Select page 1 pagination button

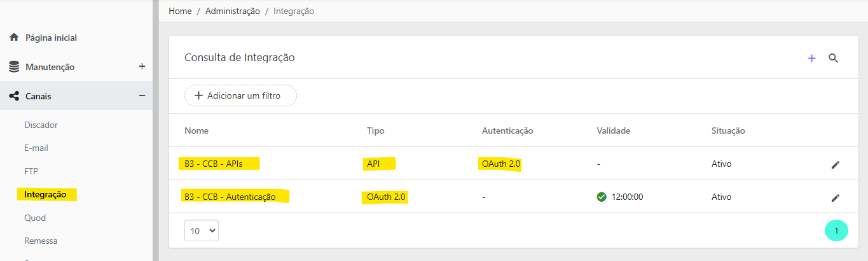coord(836,230)
